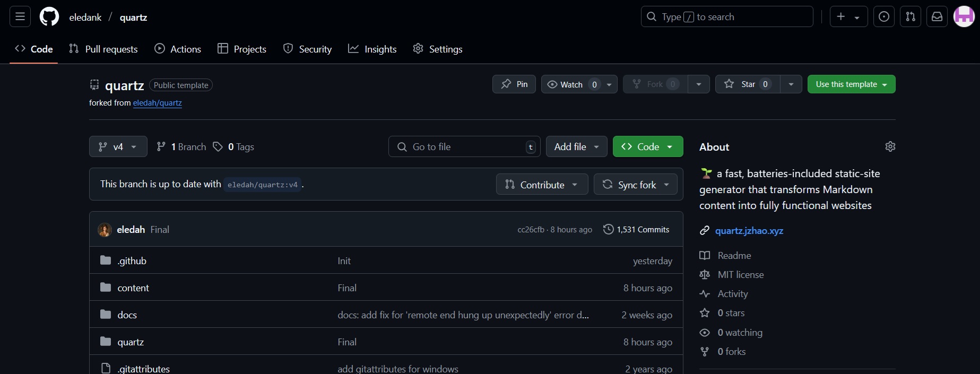
Task: Click the star icon beside 0 stars
Action: [705, 313]
